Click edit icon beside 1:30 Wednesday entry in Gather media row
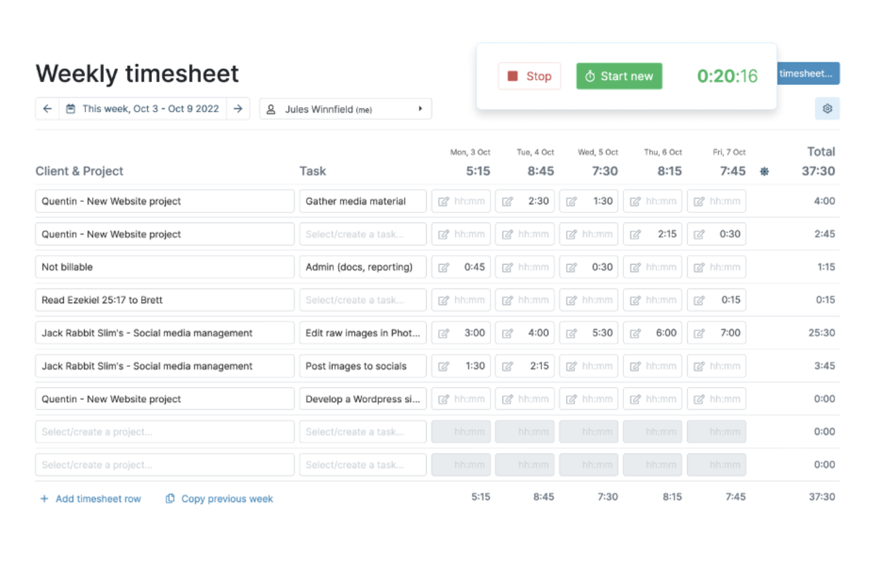Image resolution: width=882 pixels, height=588 pixels. 571,201
